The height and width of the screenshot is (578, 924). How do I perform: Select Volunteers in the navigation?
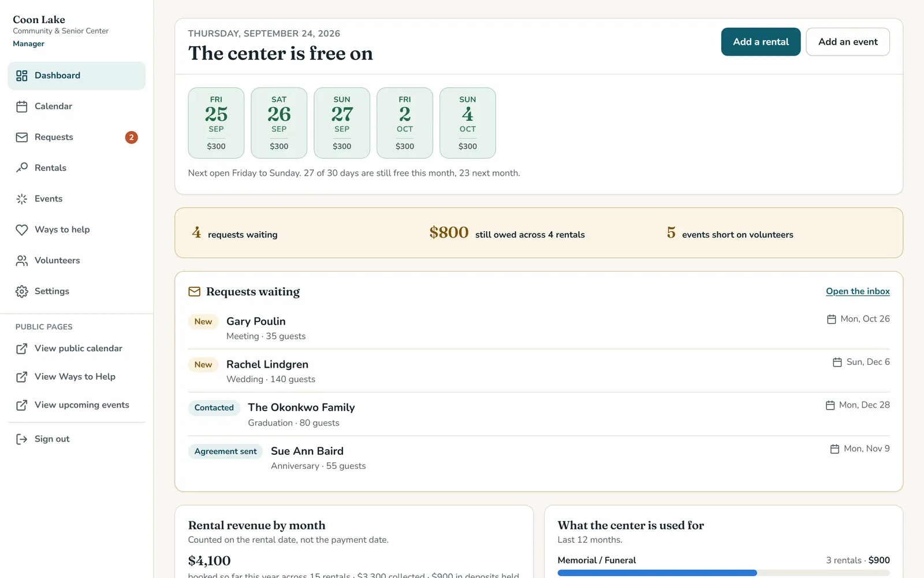pyautogui.click(x=76, y=261)
